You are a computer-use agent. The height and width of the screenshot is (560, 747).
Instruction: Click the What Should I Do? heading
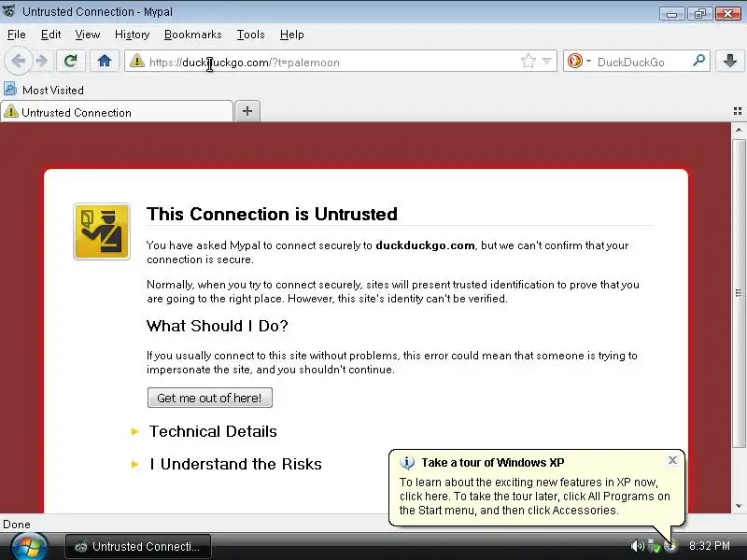[x=218, y=326]
